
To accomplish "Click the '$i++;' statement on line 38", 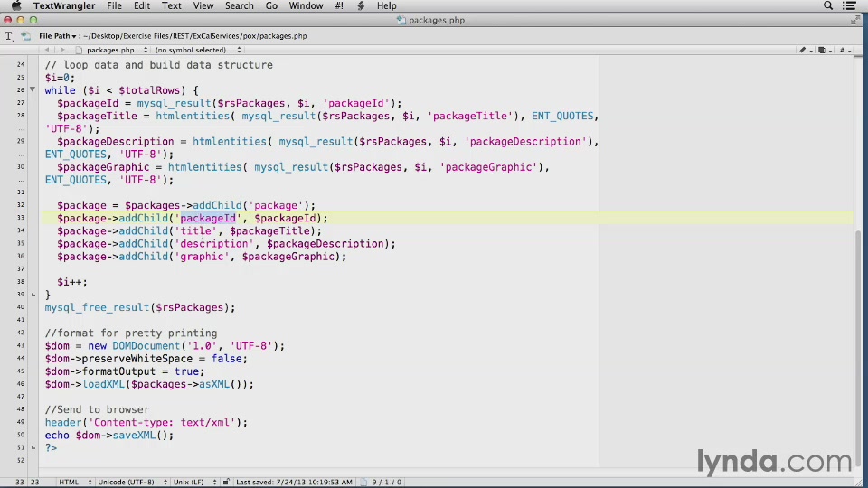I will tap(72, 282).
